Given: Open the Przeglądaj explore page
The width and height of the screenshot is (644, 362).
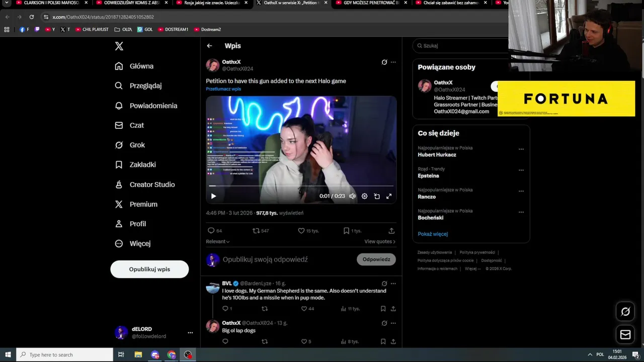Looking at the screenshot, I should pos(138,85).
